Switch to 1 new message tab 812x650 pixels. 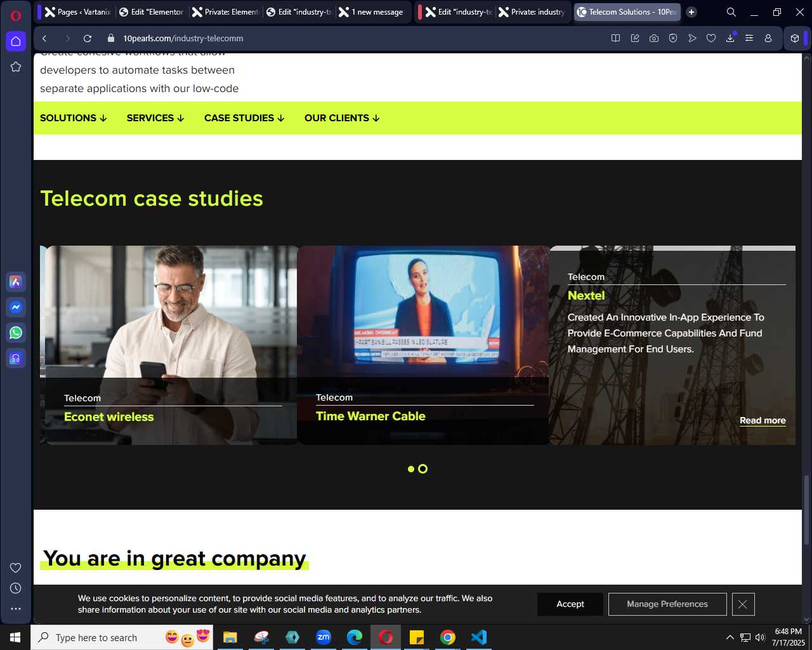pyautogui.click(x=372, y=12)
